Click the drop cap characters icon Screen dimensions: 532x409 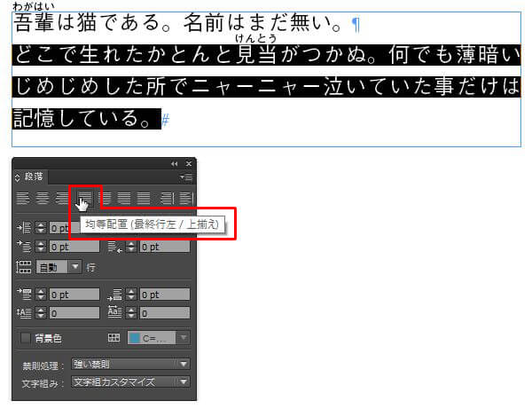(x=114, y=312)
